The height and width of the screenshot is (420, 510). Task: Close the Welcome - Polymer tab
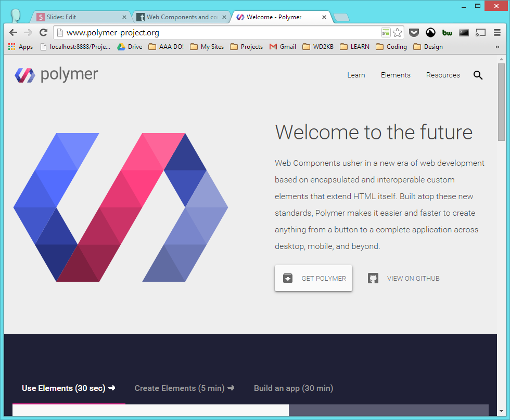(x=324, y=17)
